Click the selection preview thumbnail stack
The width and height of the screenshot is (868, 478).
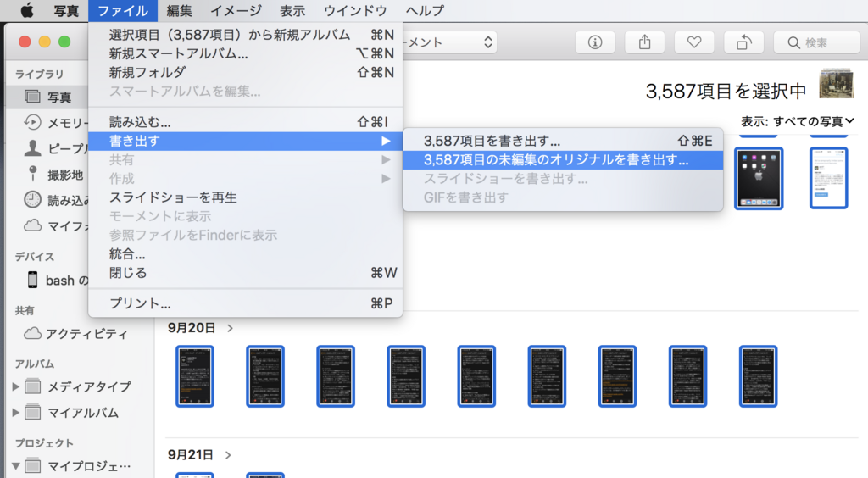coord(837,84)
